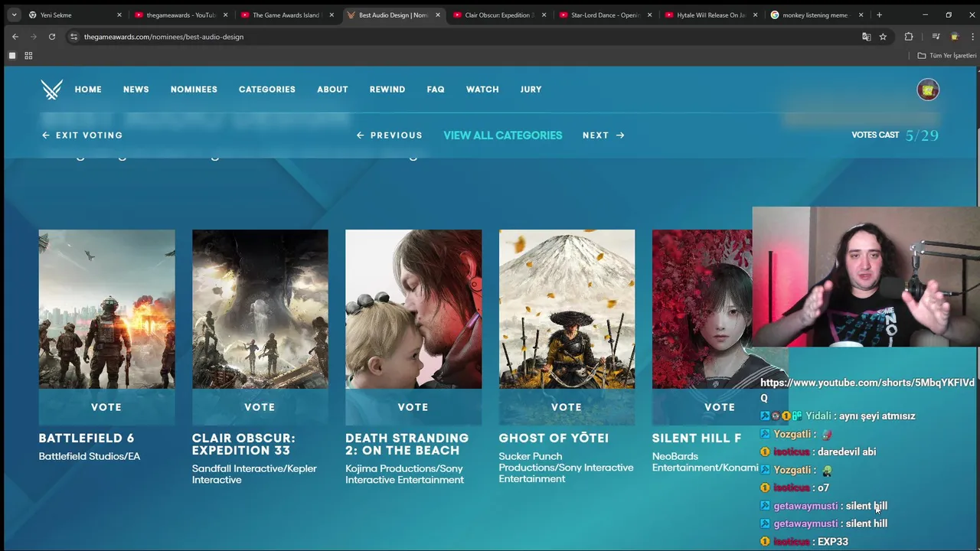Bookmark this page with the star icon
Image resolution: width=980 pixels, height=551 pixels.
[x=883, y=37]
